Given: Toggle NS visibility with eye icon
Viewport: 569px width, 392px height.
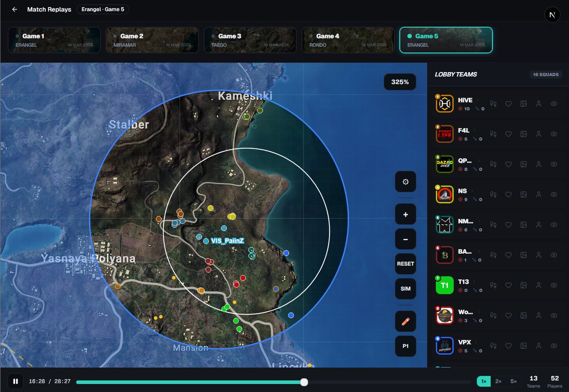Looking at the screenshot, I should 554,195.
